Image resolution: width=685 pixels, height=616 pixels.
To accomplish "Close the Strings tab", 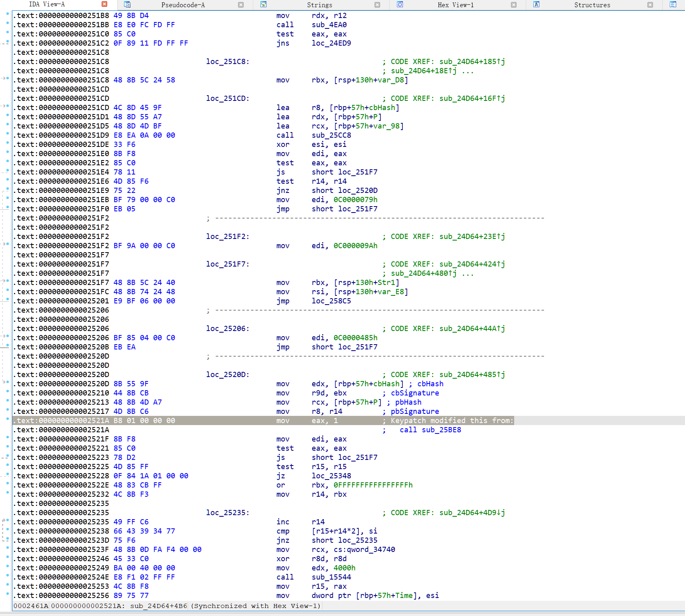I will click(377, 5).
